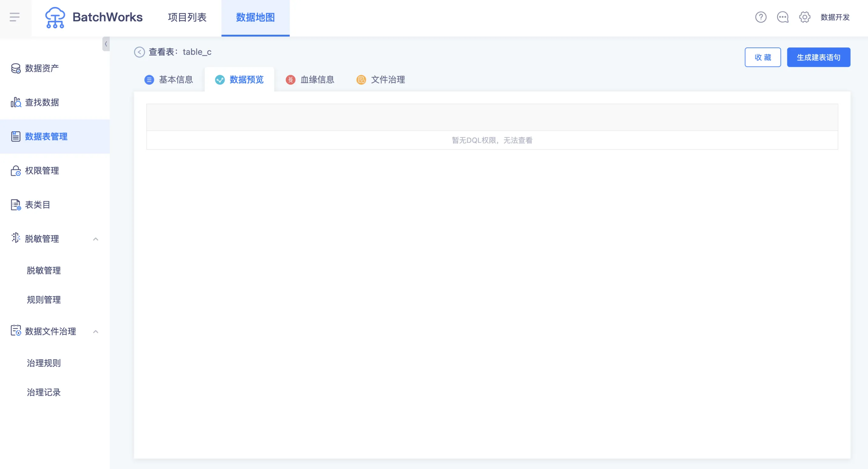The height and width of the screenshot is (469, 868).
Task: Switch to the 基本信息 tab
Action: (x=169, y=80)
